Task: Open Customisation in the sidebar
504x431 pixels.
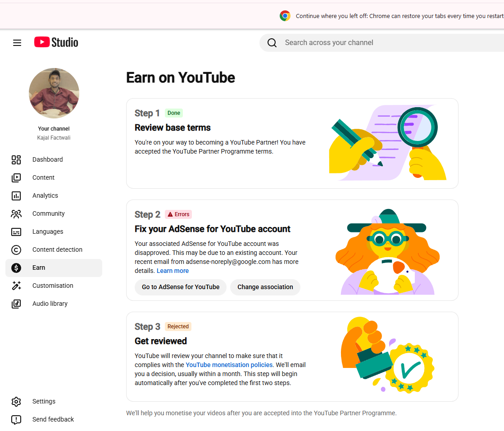Action: [x=54, y=286]
